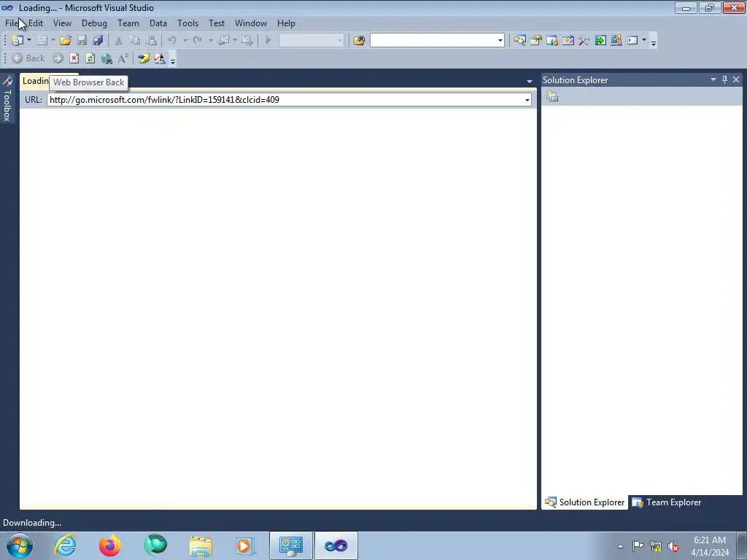Click the Web Browser Forward arrow icon

coord(58,58)
